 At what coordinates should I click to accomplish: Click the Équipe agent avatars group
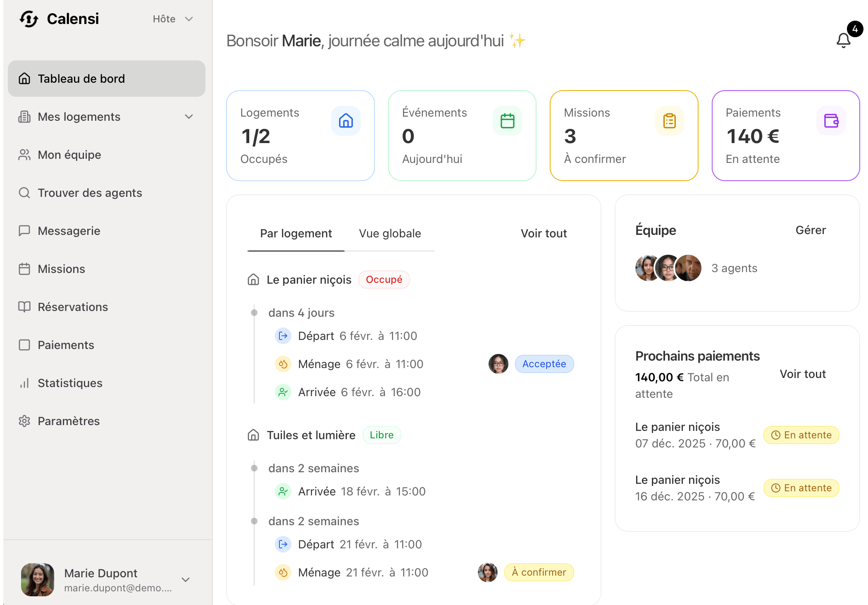tap(668, 268)
